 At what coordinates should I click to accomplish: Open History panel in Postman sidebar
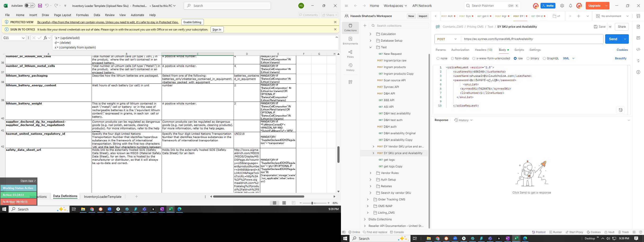pyautogui.click(x=350, y=67)
